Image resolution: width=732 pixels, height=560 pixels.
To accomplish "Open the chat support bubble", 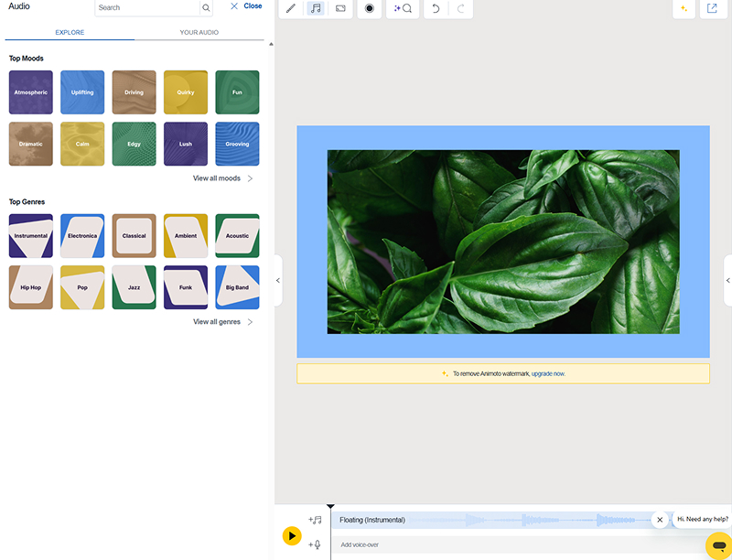I will click(x=719, y=544).
